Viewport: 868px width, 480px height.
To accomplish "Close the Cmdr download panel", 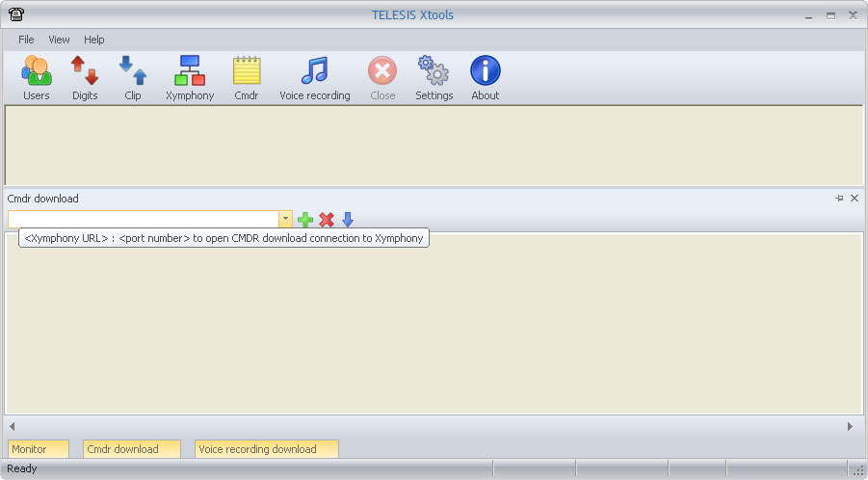I will coord(855,199).
